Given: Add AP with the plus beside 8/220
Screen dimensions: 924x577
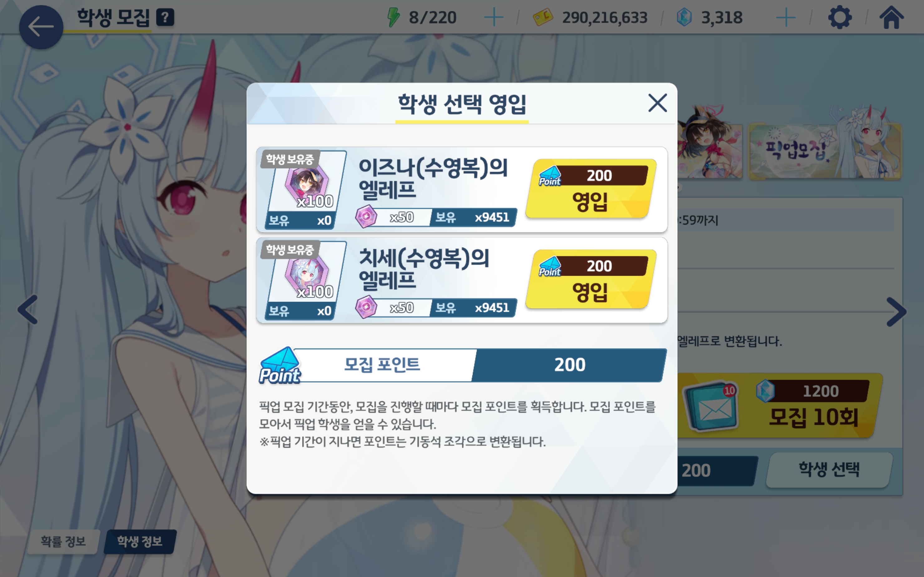Looking at the screenshot, I should [493, 17].
